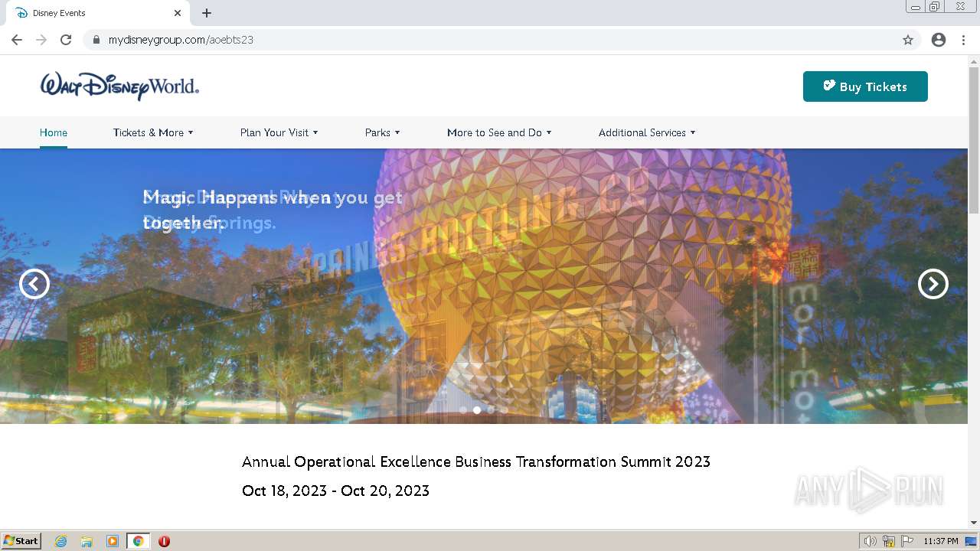Open the More to See and Do menu
This screenshot has height=551, width=980.
pyautogui.click(x=499, y=132)
